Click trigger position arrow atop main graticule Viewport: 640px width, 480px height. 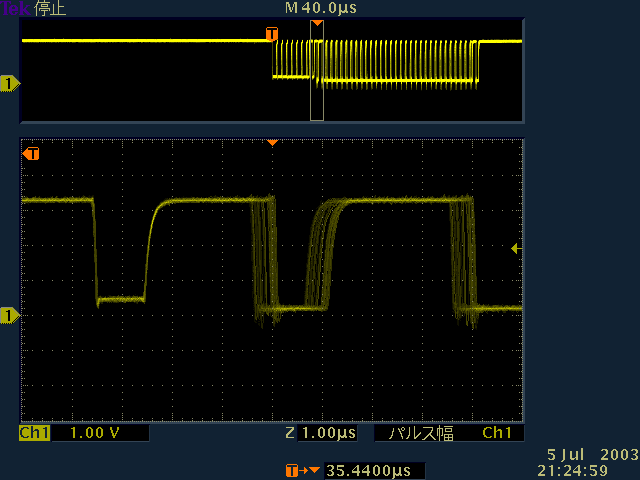[x=271, y=143]
